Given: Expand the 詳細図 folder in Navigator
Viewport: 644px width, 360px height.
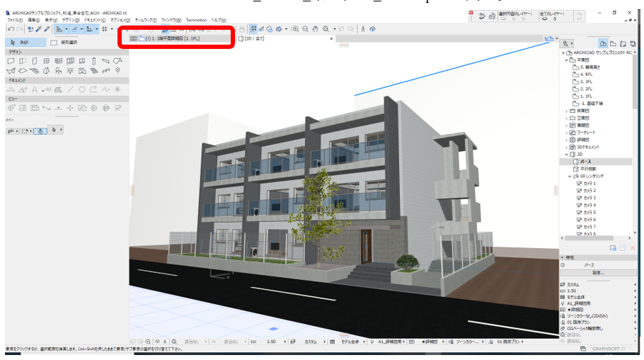Looking at the screenshot, I should point(566,140).
